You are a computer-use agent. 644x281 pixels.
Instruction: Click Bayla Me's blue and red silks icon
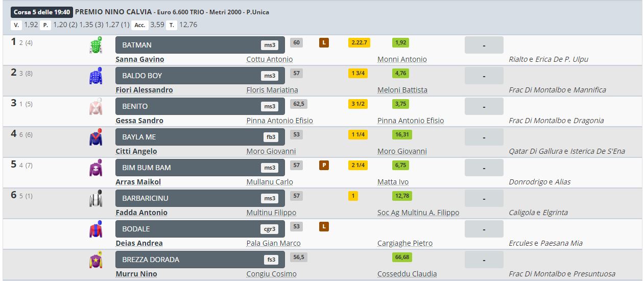96,137
